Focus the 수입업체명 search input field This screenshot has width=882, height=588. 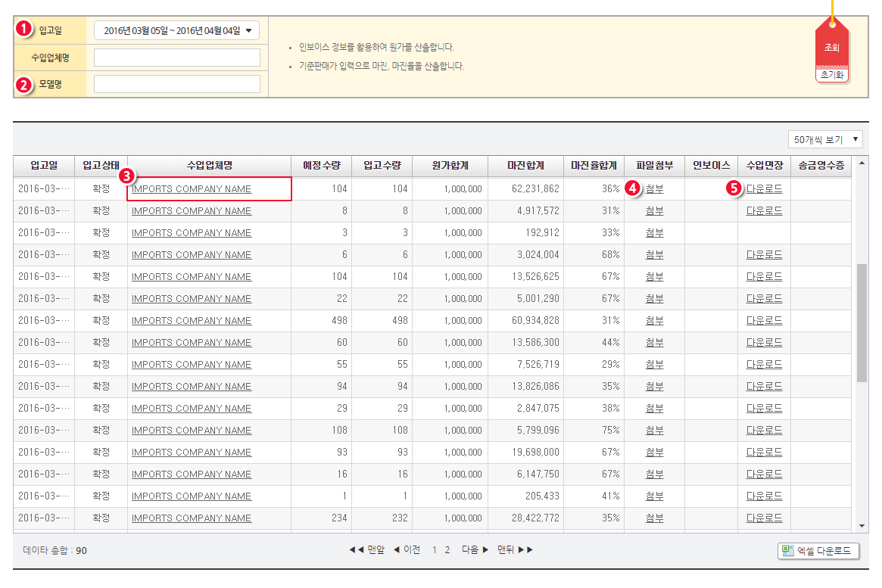[176, 58]
